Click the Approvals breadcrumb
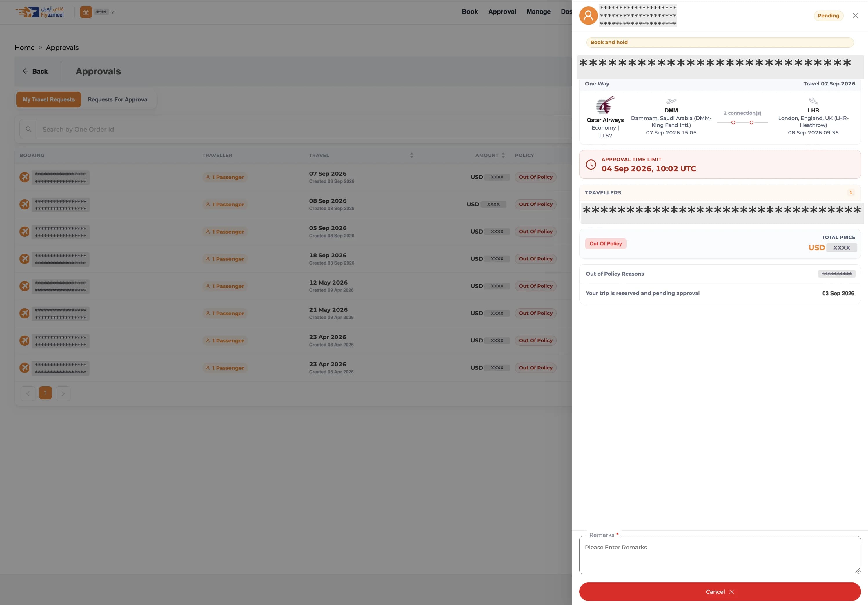Image resolution: width=868 pixels, height=605 pixels. pos(62,48)
